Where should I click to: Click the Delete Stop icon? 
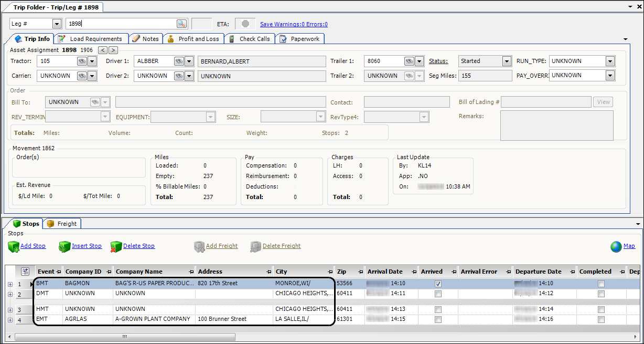(x=116, y=246)
